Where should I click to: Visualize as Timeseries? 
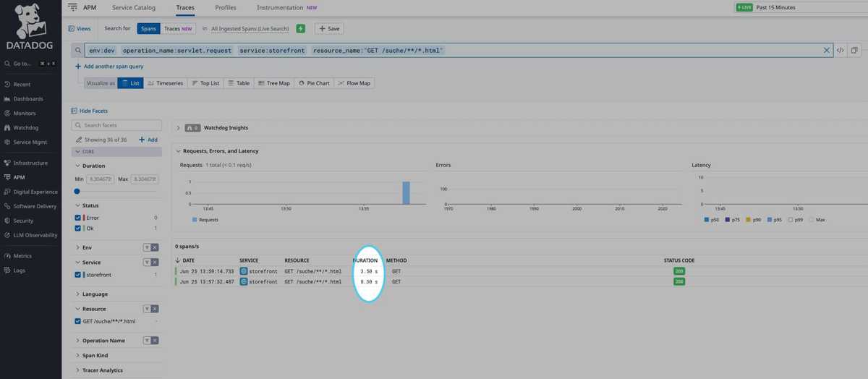(x=165, y=83)
